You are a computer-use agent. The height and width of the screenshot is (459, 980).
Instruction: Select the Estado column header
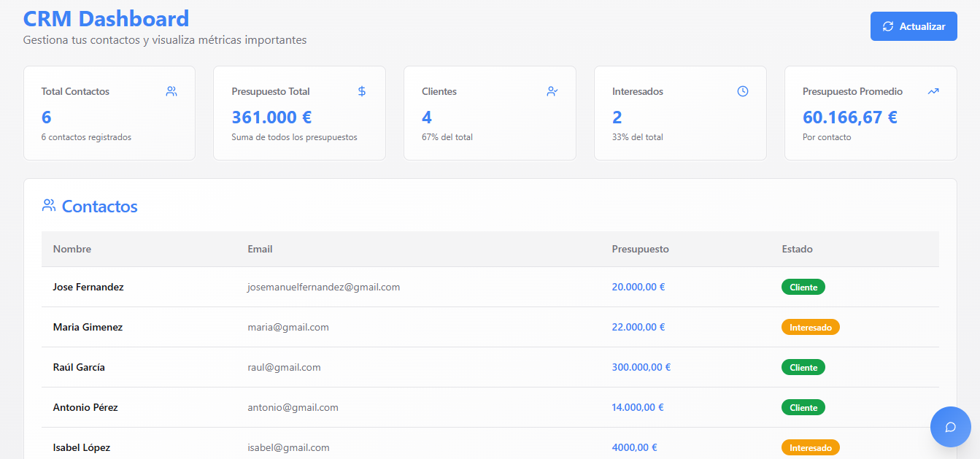click(x=797, y=249)
